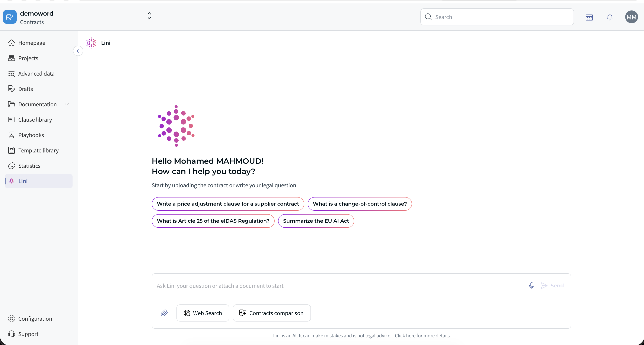Image resolution: width=644 pixels, height=345 pixels.
Task: Click the demoword Contracts app logo
Action: pyautogui.click(x=10, y=17)
